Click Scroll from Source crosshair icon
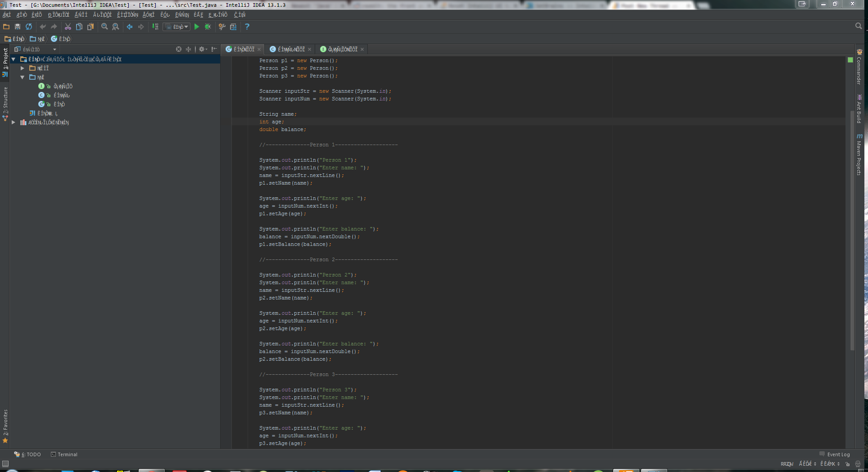Viewport: 868px width, 472px height. 179,49
